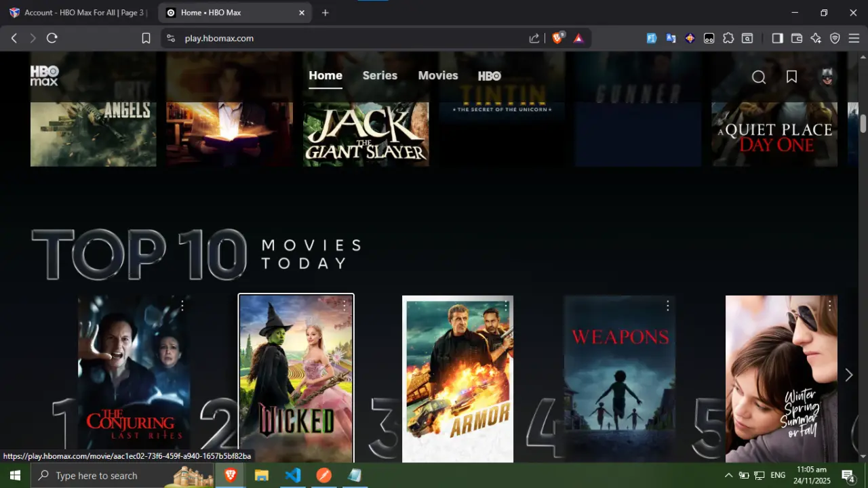Open the Weapons movie poster

620,379
